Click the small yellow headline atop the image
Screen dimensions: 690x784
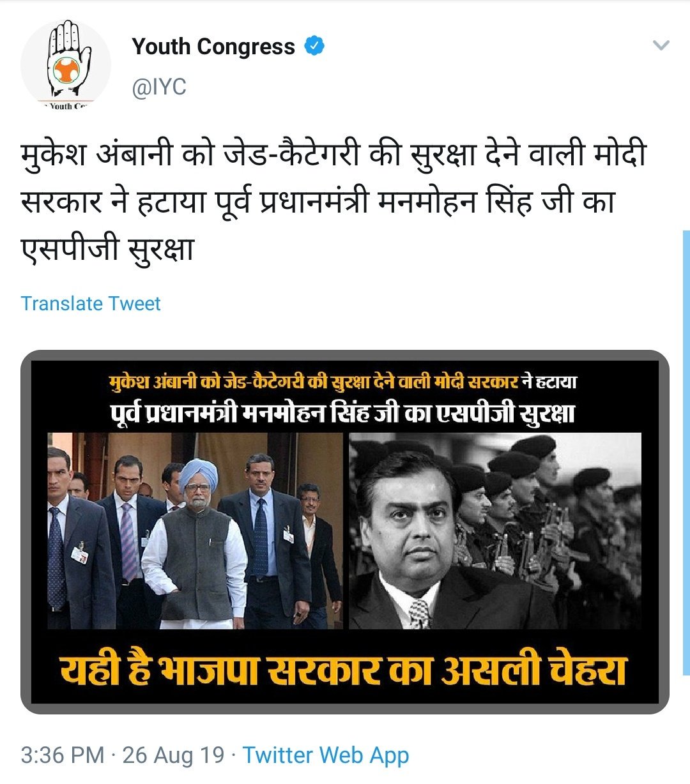343,382
